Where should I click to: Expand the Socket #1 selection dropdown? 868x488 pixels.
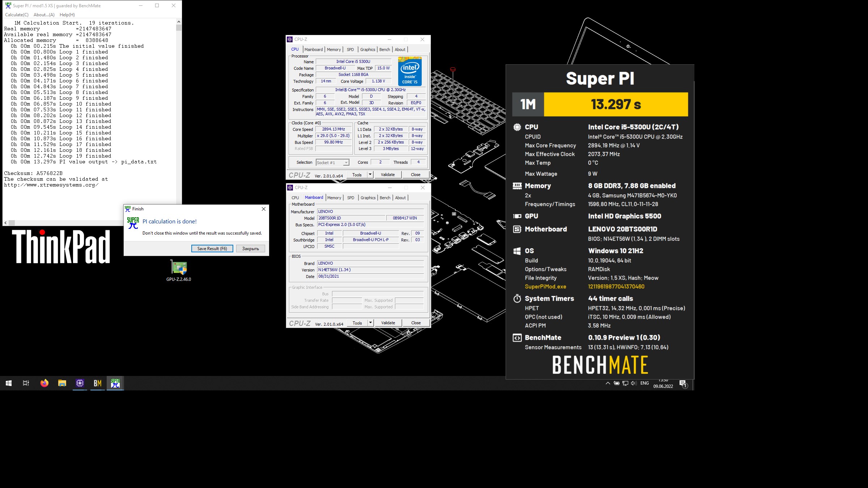[346, 163]
